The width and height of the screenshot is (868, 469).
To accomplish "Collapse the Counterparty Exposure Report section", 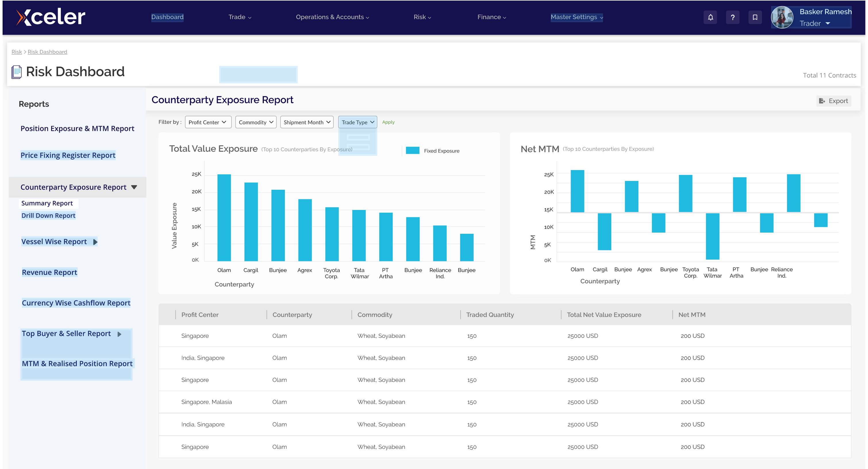I will (134, 187).
